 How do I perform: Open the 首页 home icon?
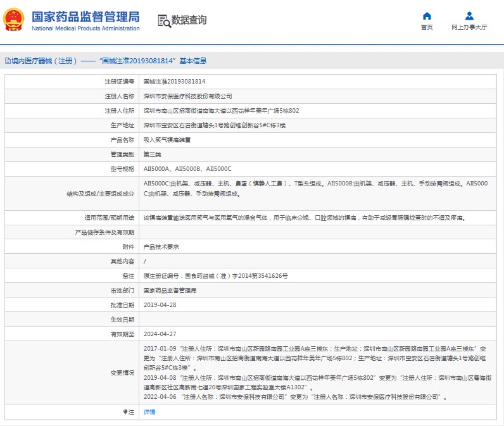click(427, 16)
